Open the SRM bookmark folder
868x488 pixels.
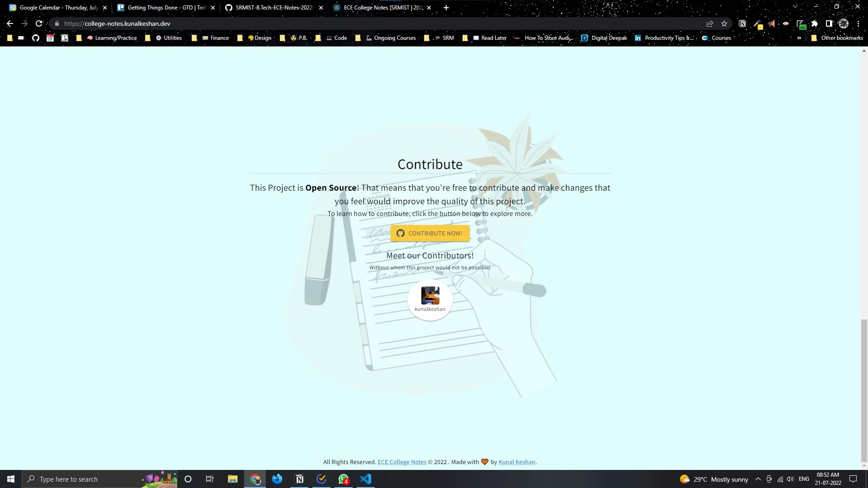tap(439, 38)
